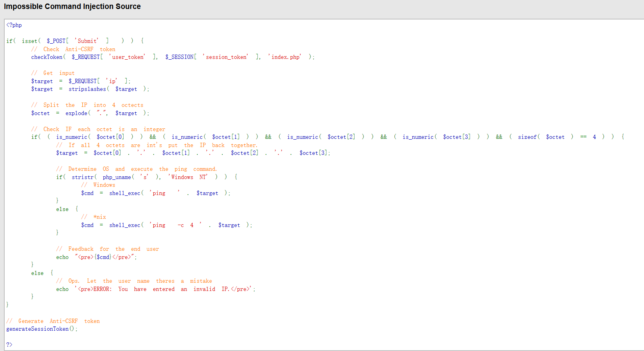644x351 pixels.
Task: Click the 'session_token' string
Action: pos(225,57)
